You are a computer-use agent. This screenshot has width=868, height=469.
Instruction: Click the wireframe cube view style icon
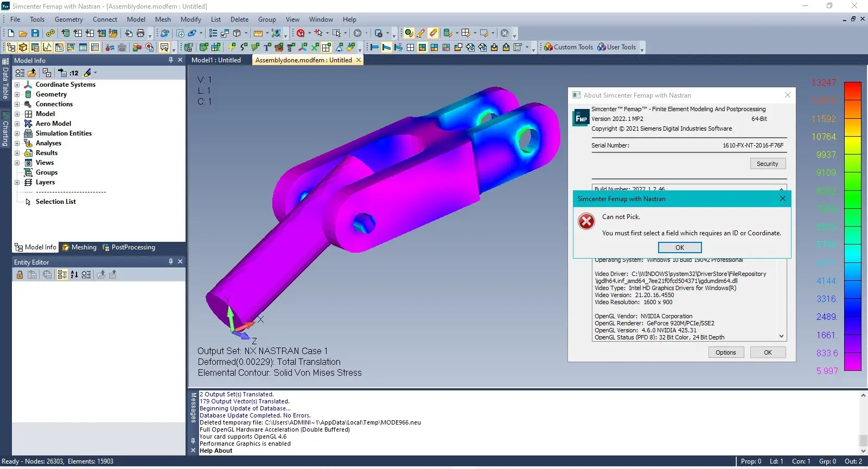point(237,34)
